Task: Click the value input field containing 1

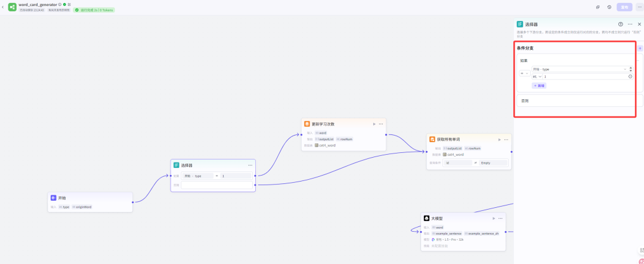Action: [x=584, y=76]
